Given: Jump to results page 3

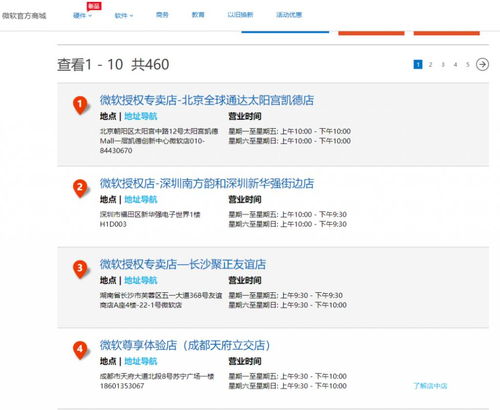Looking at the screenshot, I should pyautogui.click(x=443, y=64).
